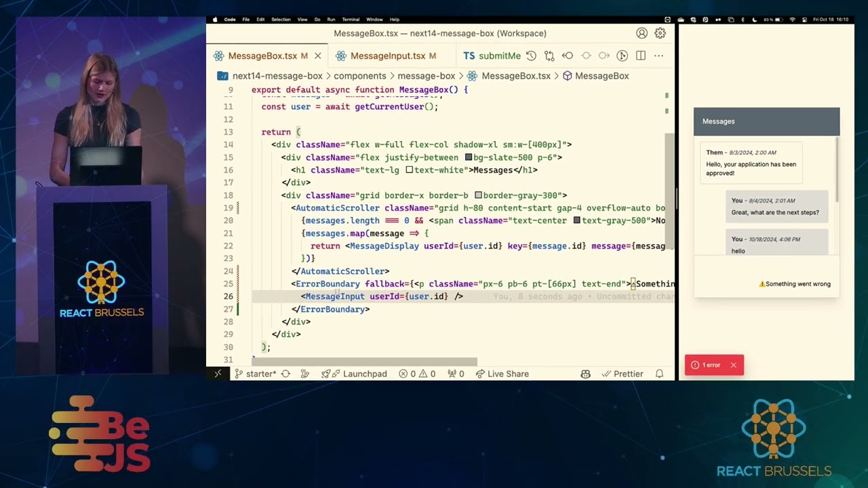This screenshot has width=868, height=488.
Task: Open the Edit menu
Action: (x=260, y=20)
